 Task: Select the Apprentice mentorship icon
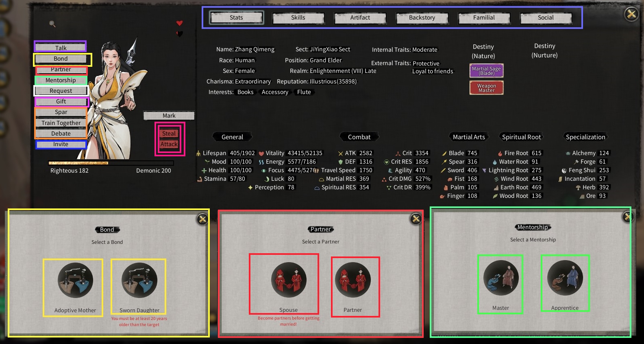565,278
